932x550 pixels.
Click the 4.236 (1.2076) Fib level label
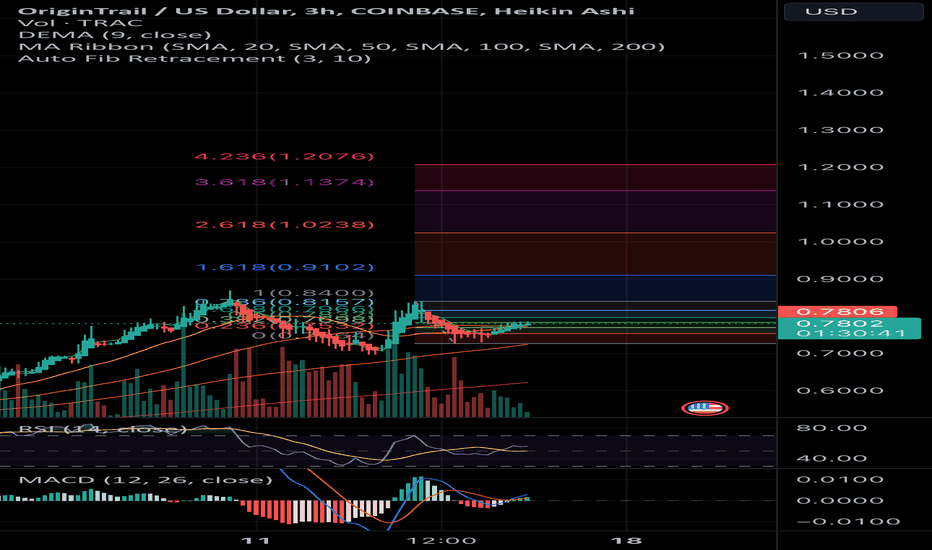tap(285, 157)
